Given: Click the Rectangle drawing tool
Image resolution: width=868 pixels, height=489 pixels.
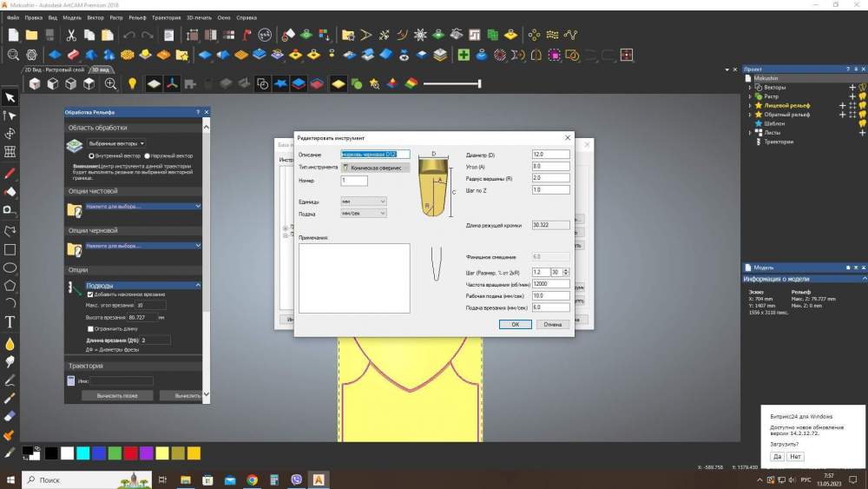Looking at the screenshot, I should coord(10,249).
